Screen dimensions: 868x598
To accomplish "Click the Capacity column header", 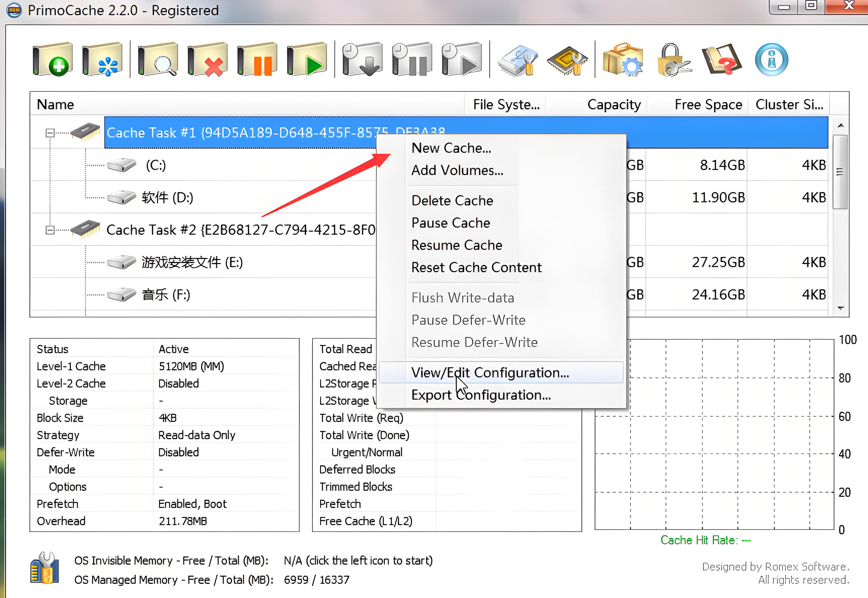I will [614, 104].
